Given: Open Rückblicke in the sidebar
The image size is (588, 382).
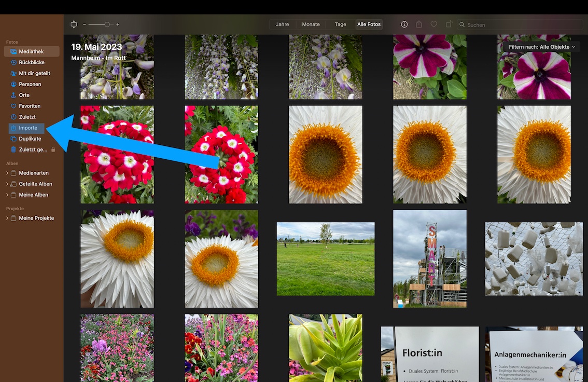Looking at the screenshot, I should [x=31, y=62].
